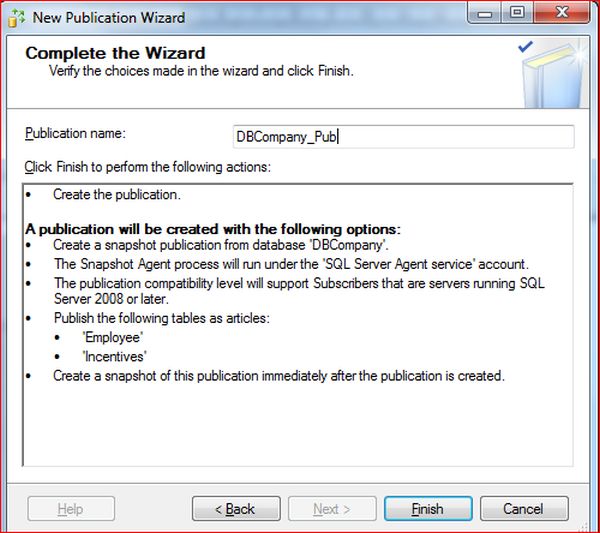Click the 'Complete the Wizard' heading
This screenshot has height=533, width=600.
(116, 53)
